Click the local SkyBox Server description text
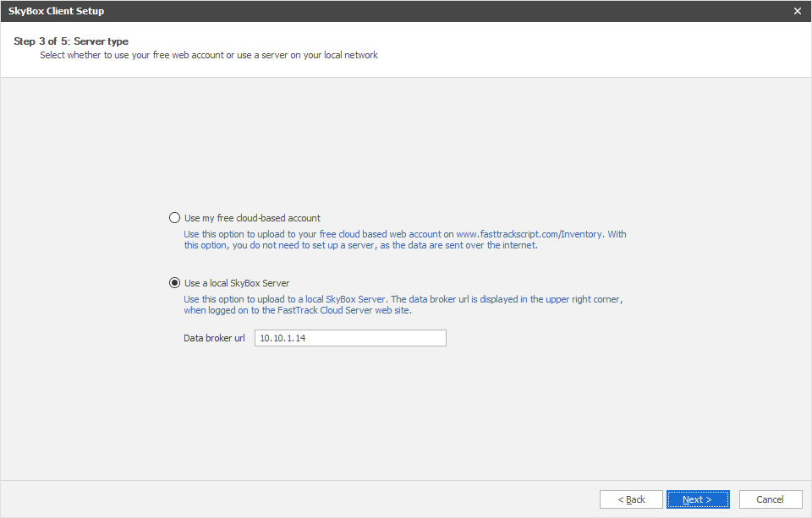Screen dimensions: 812x518 [x=403, y=305]
